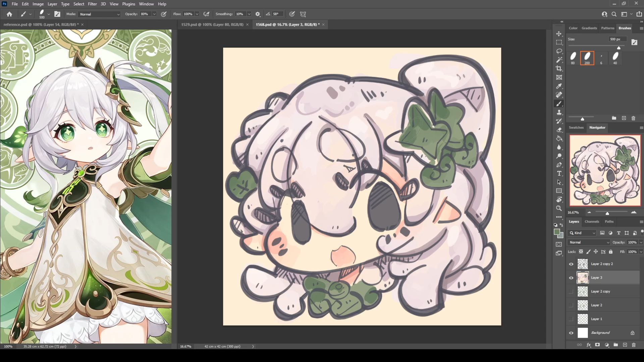This screenshot has height=362, width=644.
Task: Select the Clone Stamp tool
Action: tap(559, 112)
